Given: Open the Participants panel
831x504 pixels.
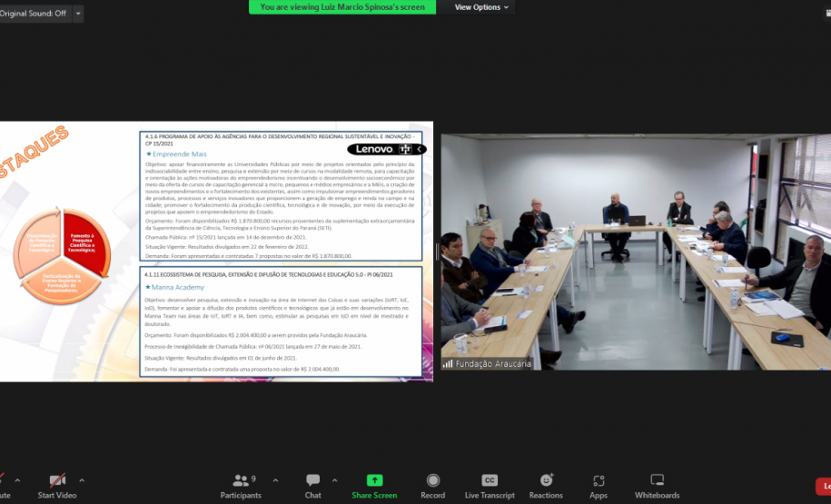Looking at the screenshot, I should [x=241, y=486].
